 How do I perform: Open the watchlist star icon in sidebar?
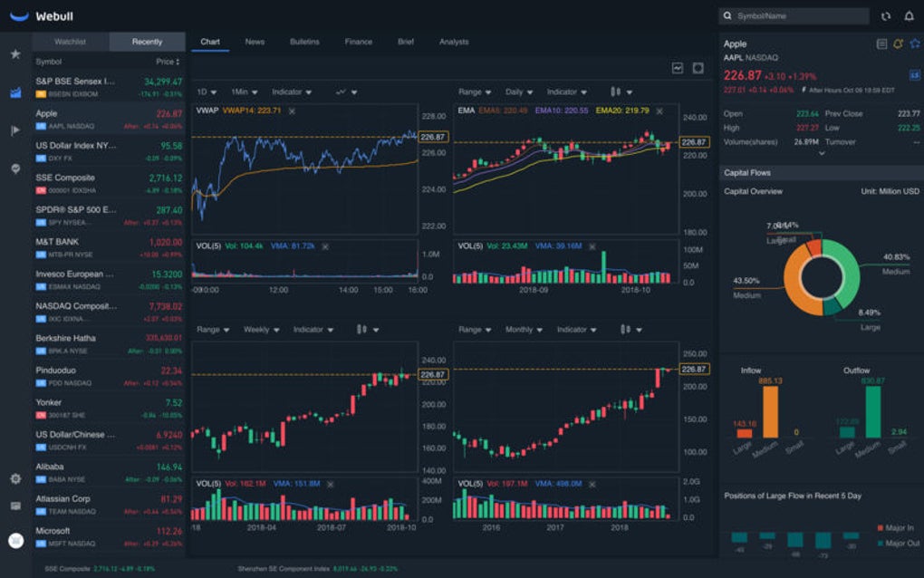point(15,54)
